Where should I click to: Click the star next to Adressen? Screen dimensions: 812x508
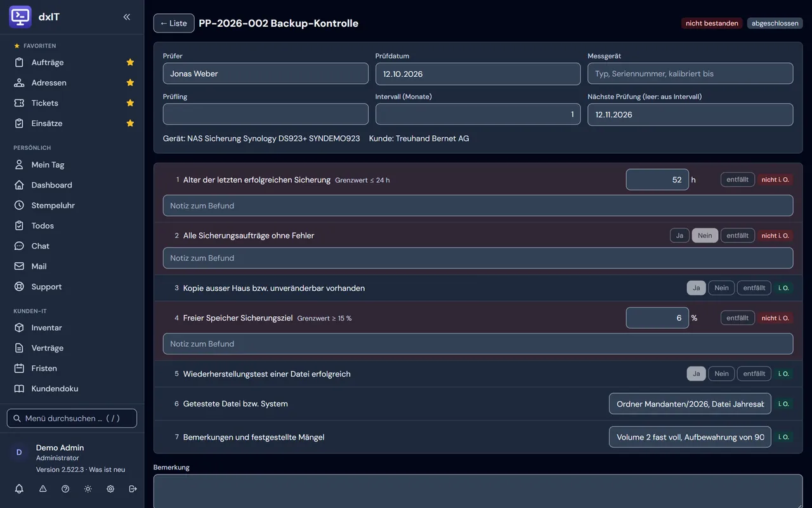(130, 83)
